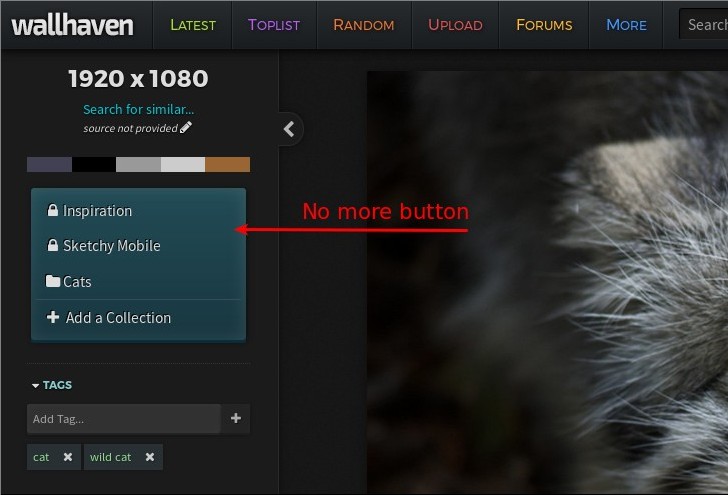Click the Sketchy Mobile lock icon

click(52, 245)
